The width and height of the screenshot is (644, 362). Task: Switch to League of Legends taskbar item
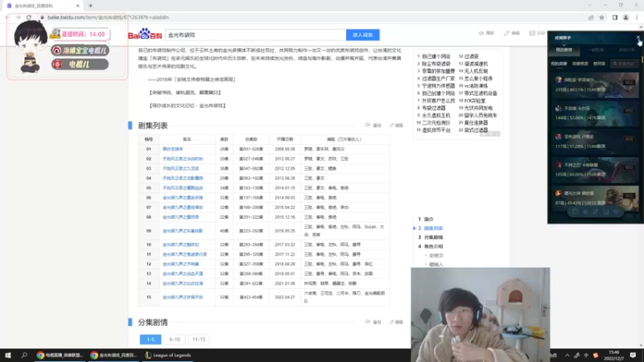coord(168,355)
